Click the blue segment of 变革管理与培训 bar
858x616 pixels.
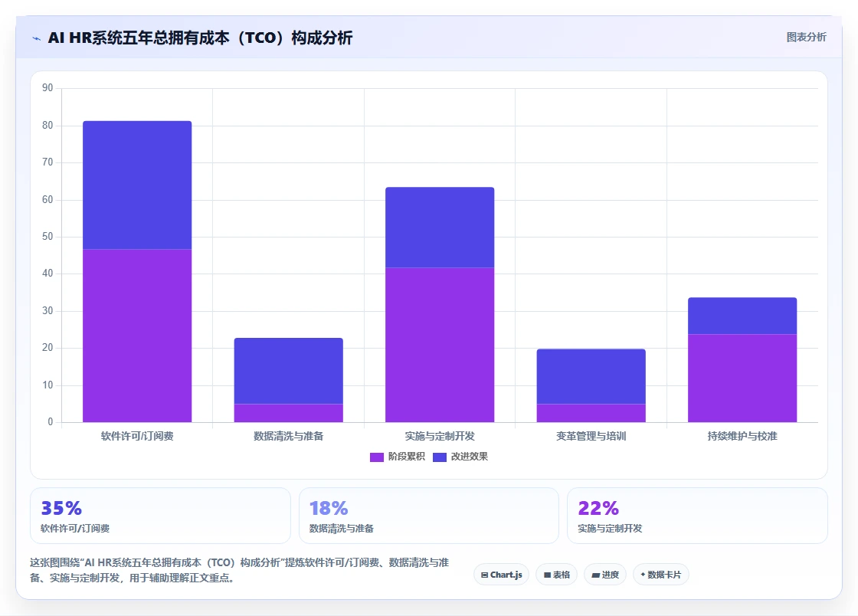(591, 376)
